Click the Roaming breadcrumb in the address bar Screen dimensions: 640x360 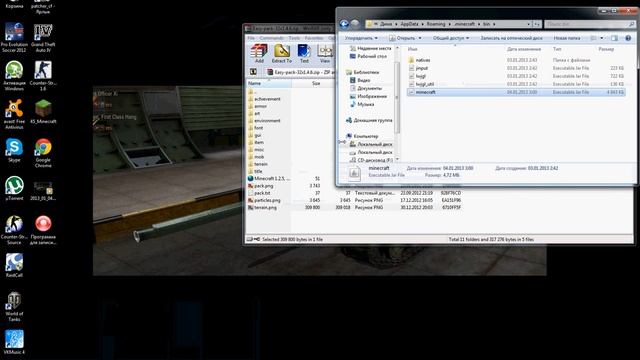(436, 24)
